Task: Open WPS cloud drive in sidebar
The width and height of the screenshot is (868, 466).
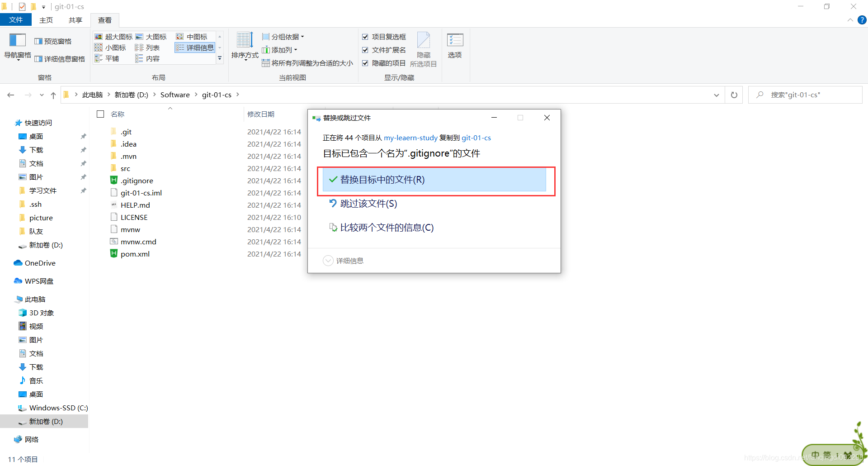Action: (x=33, y=281)
